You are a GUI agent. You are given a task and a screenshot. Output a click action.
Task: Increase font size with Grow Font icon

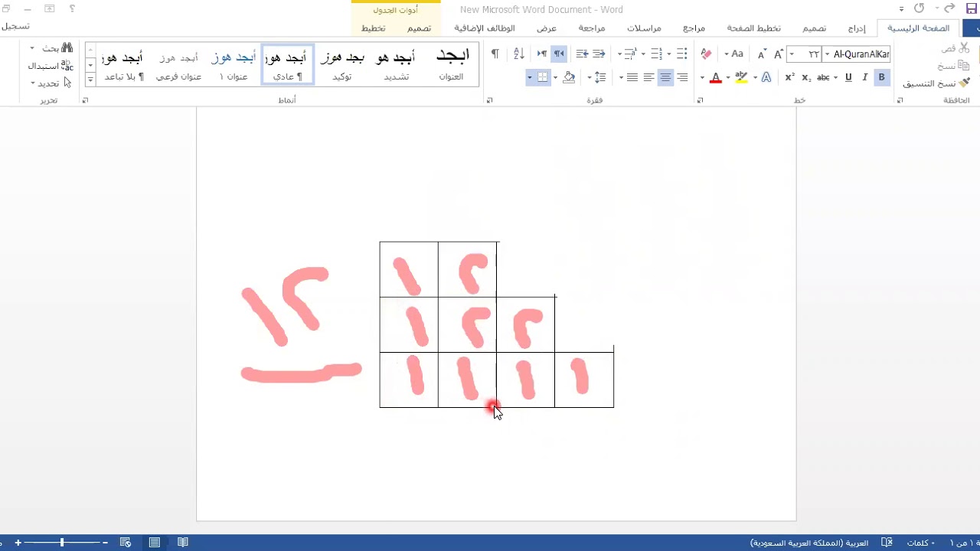[x=779, y=54]
